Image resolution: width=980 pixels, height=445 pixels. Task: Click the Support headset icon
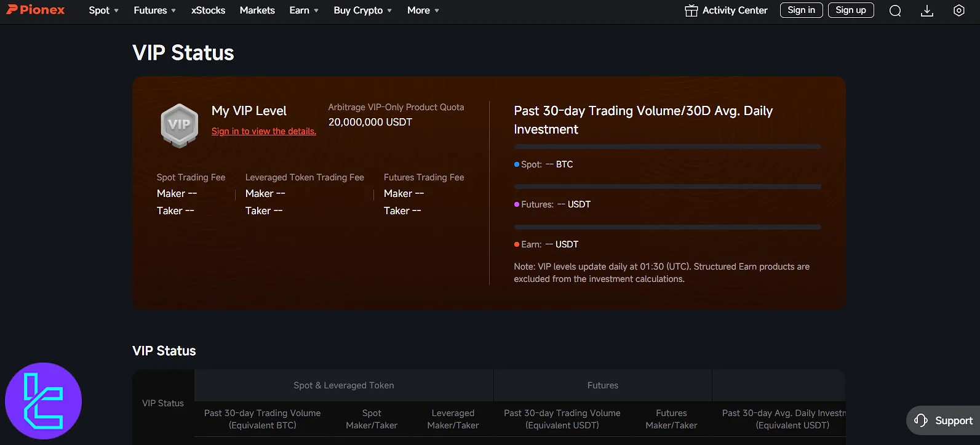(x=921, y=420)
